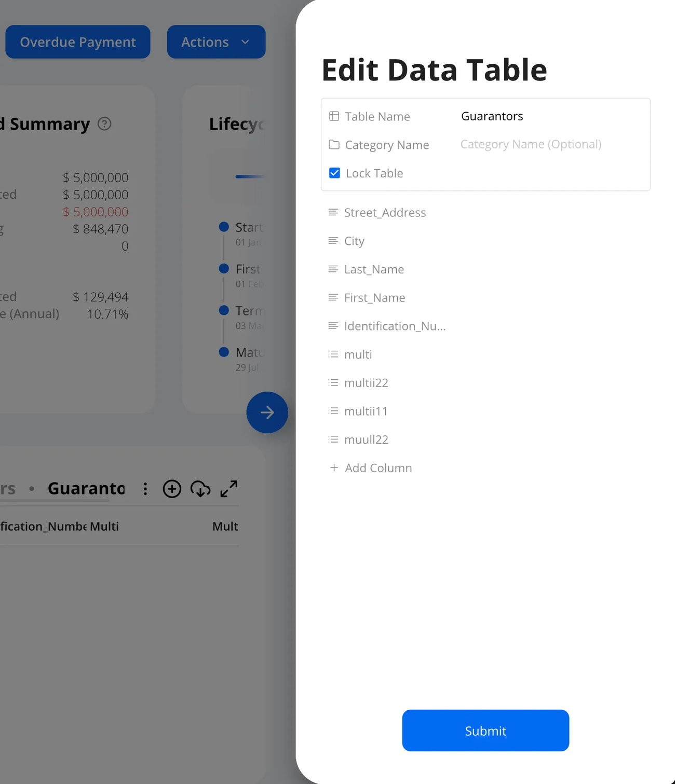Click the list-type icon next to multi
675x784 pixels.
click(x=333, y=354)
